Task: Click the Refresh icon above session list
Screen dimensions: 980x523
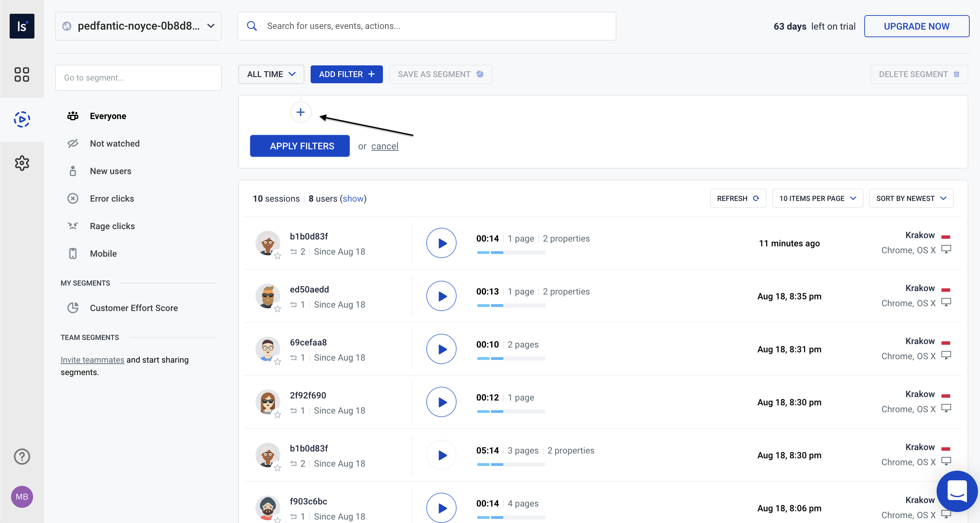Action: point(755,198)
